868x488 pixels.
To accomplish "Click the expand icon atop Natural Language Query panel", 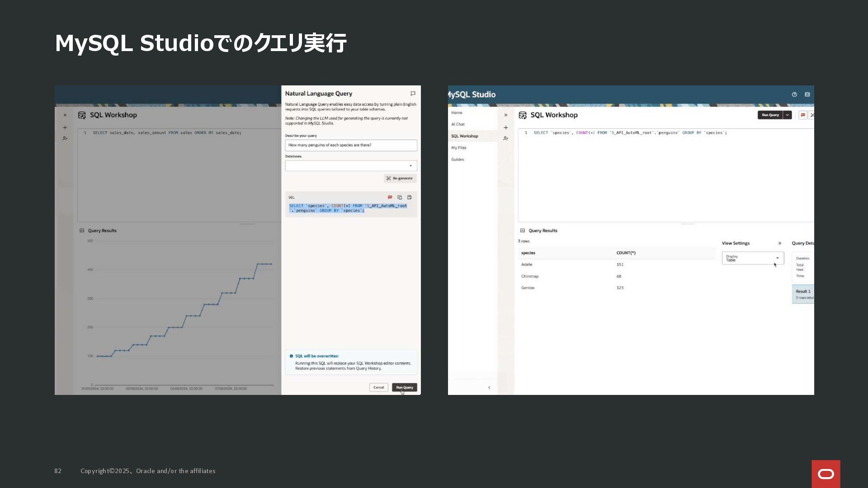I will (x=413, y=94).
